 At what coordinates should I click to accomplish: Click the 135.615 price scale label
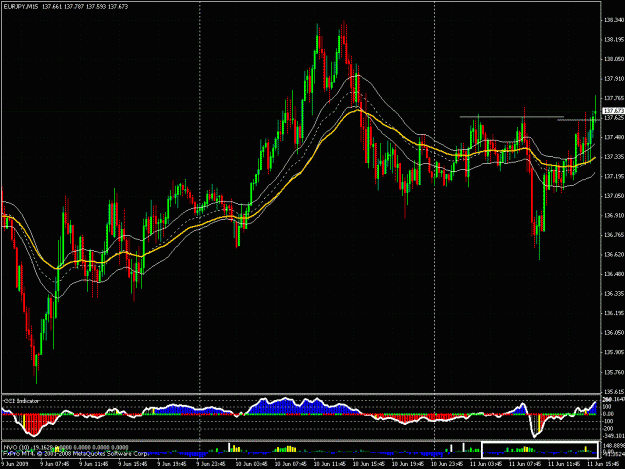(x=614, y=392)
